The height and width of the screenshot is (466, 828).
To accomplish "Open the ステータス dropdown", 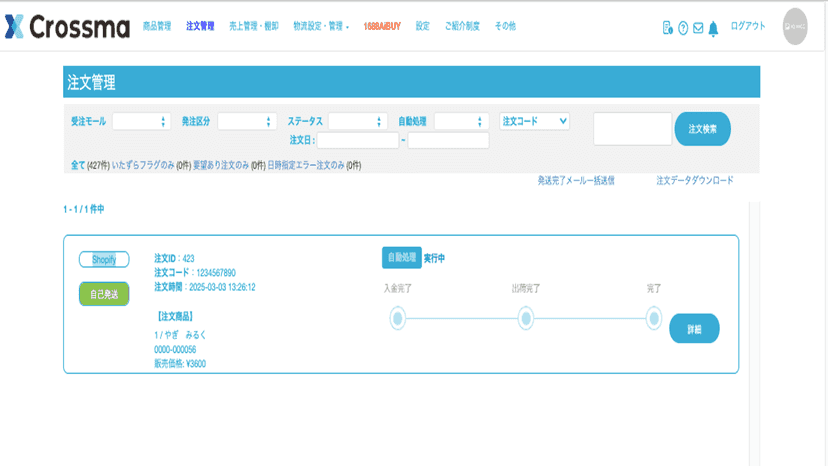I will pos(357,122).
